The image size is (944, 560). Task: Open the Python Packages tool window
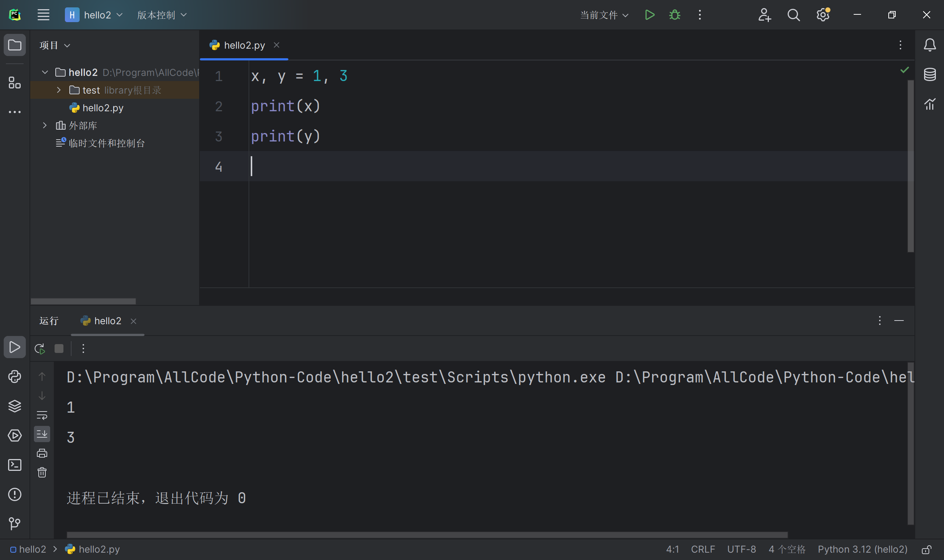coord(15,406)
